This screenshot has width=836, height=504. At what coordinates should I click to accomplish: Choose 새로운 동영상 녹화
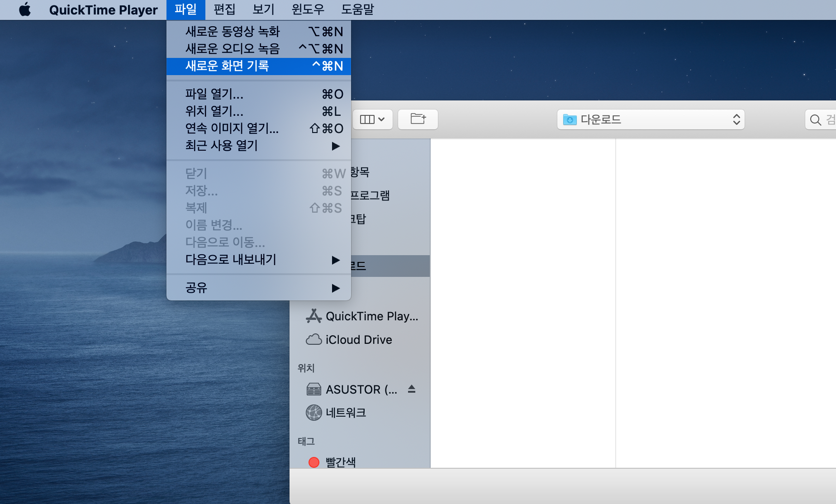pyautogui.click(x=259, y=32)
